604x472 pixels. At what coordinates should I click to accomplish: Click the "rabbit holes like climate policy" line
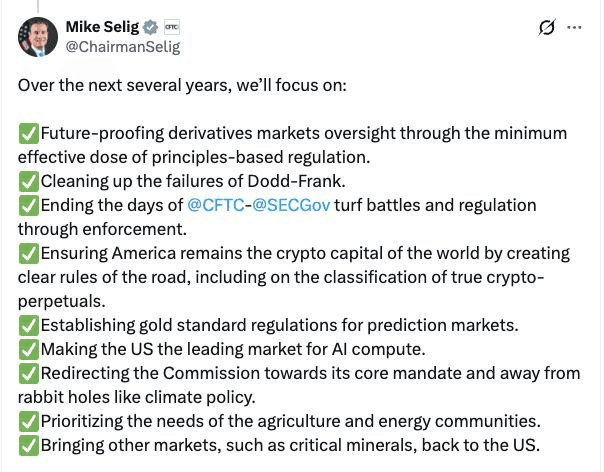pyautogui.click(x=137, y=397)
